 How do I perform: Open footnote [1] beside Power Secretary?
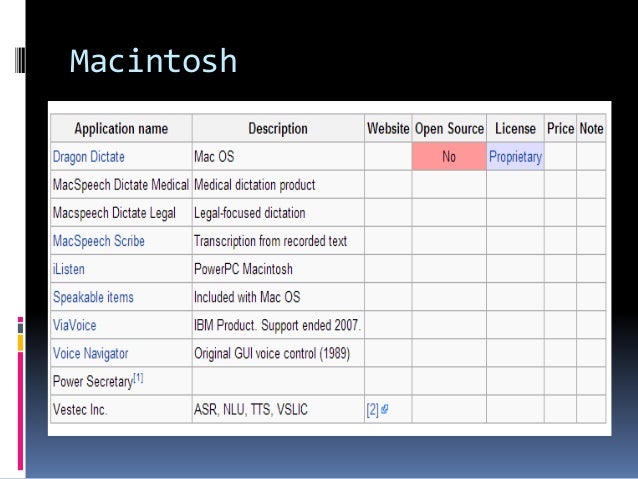click(x=138, y=378)
